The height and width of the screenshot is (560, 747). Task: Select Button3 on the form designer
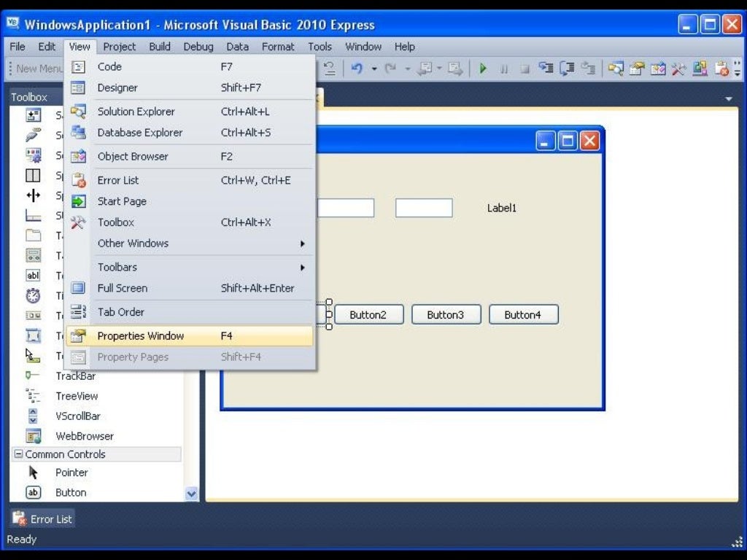[x=446, y=315]
